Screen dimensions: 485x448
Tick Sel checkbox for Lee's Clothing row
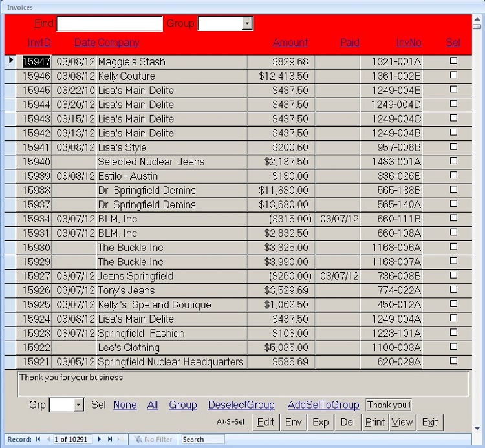click(x=453, y=347)
